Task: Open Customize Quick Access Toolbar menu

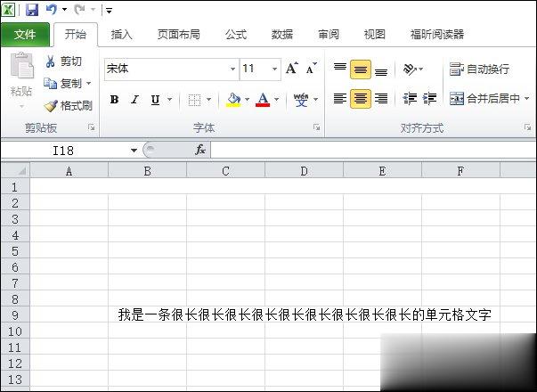Action: (x=109, y=11)
